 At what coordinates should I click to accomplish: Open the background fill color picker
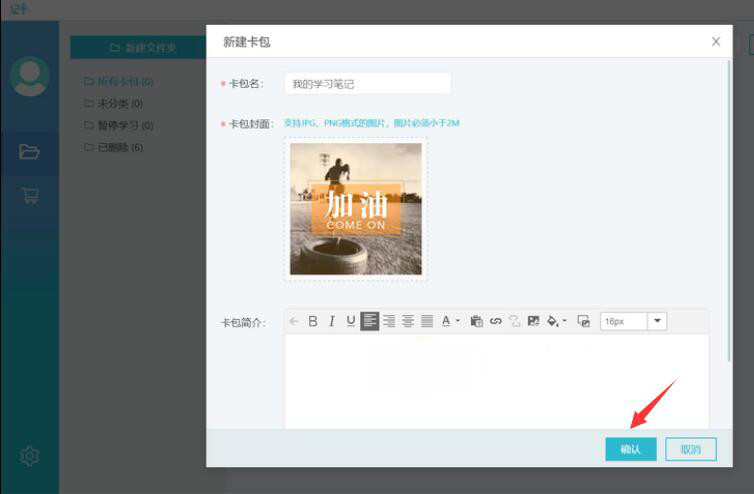tap(556, 321)
